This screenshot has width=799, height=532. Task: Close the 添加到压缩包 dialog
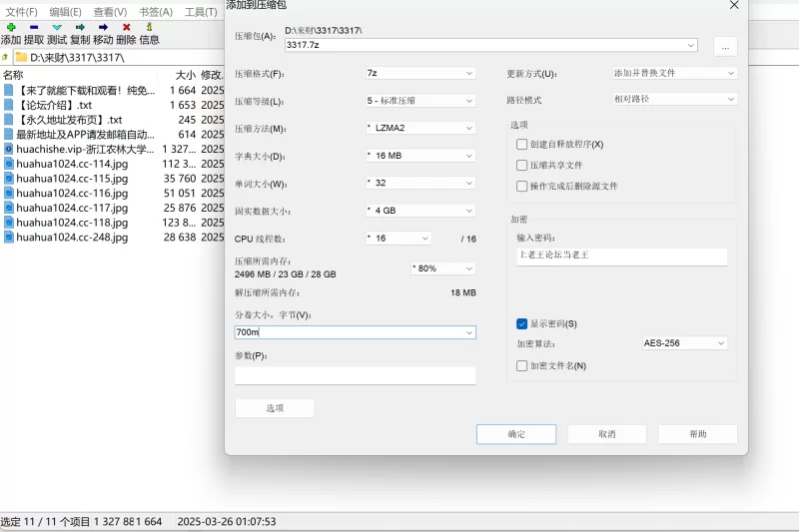(x=734, y=5)
